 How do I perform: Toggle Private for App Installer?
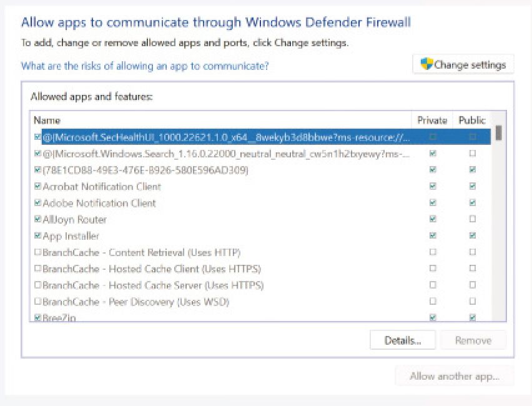pyautogui.click(x=433, y=235)
